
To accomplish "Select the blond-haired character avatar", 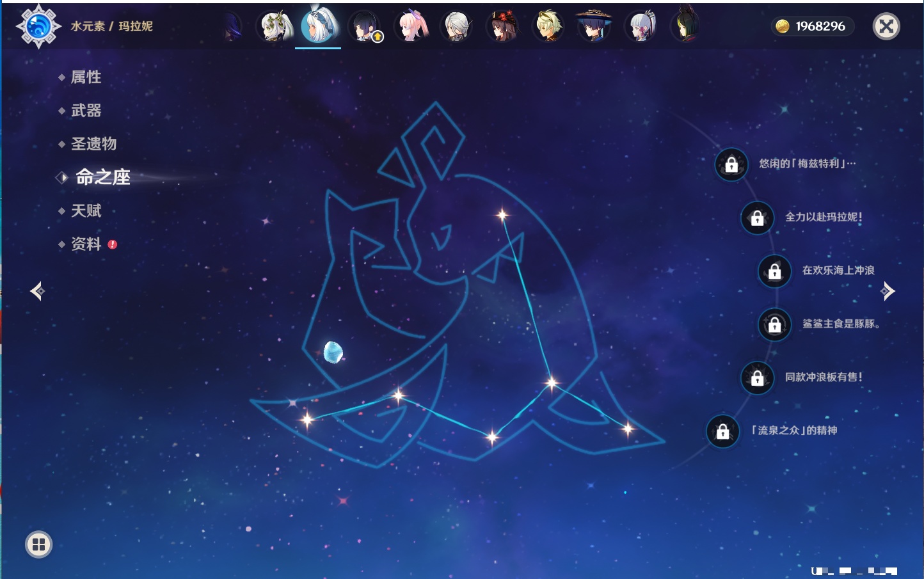I will (549, 27).
